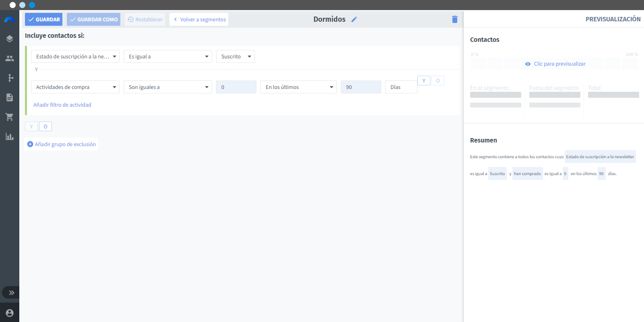Open the Estado de suscripción dropdown

(75, 56)
